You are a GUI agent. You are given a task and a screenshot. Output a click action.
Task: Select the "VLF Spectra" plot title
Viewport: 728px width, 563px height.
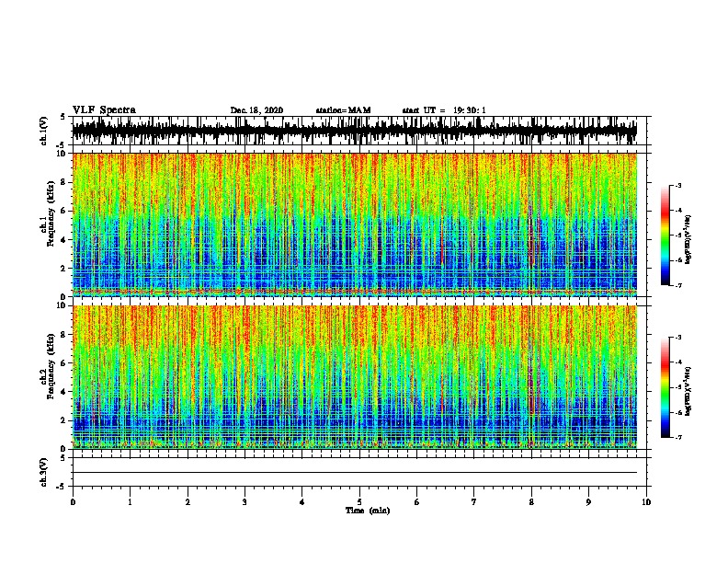tap(104, 110)
